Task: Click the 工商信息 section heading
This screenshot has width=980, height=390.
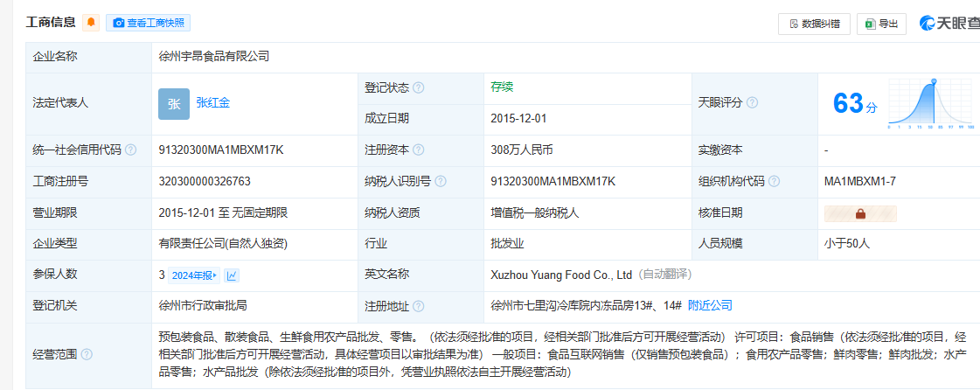Action: (x=51, y=23)
